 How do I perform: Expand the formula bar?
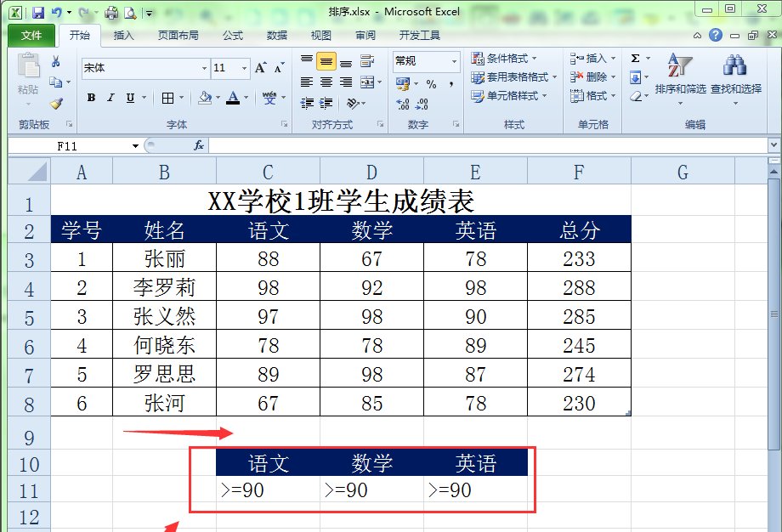[x=773, y=145]
